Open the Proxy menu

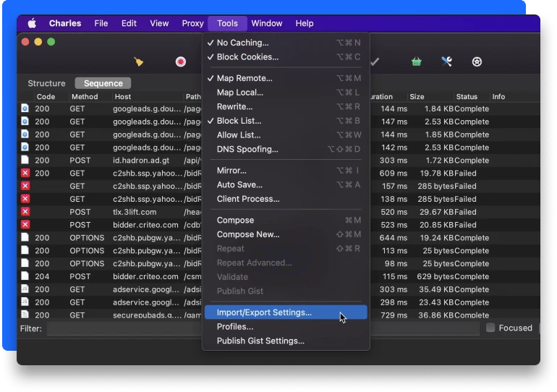tap(192, 23)
